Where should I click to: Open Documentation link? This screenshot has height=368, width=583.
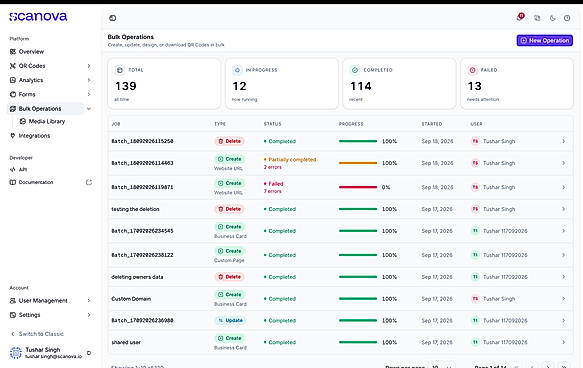click(x=36, y=182)
